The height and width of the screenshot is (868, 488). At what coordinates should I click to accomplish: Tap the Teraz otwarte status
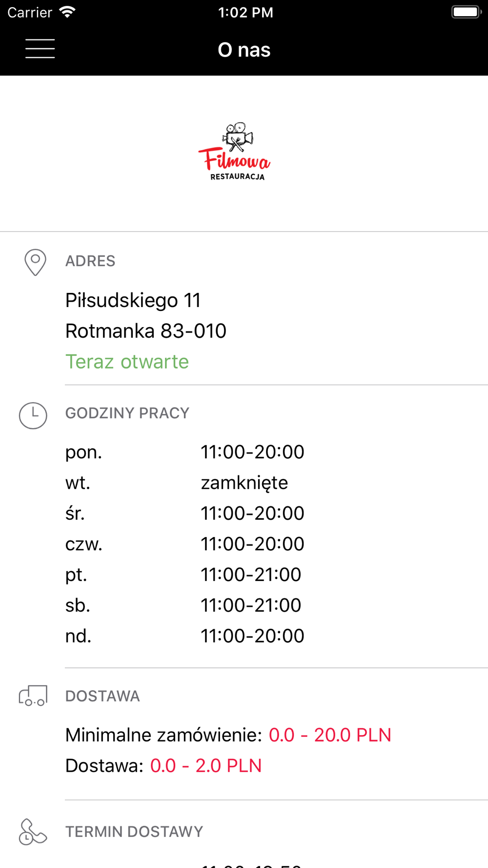[127, 362]
